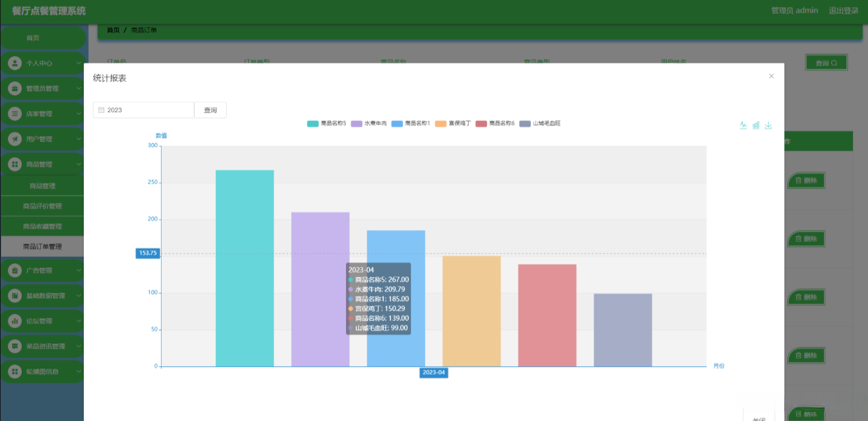Expand 用户管理 menu chevron
Viewport: 868px width, 421px height.
click(x=79, y=139)
